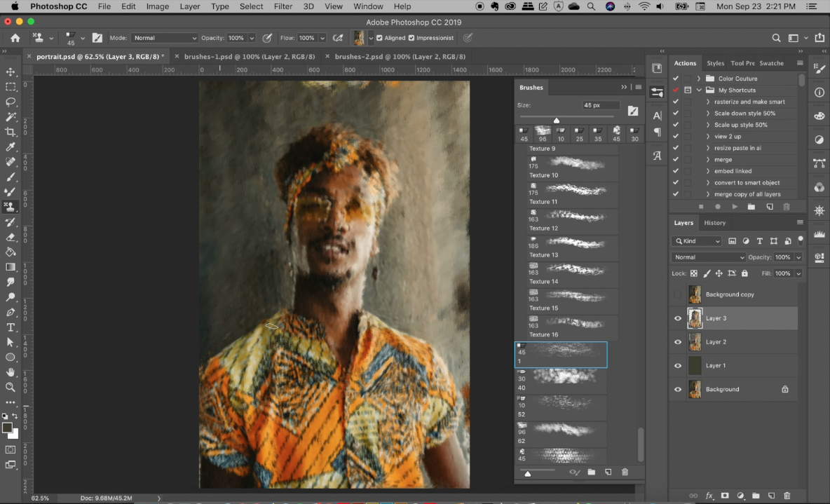Uncheck the Impressionist checkbox

pyautogui.click(x=411, y=38)
